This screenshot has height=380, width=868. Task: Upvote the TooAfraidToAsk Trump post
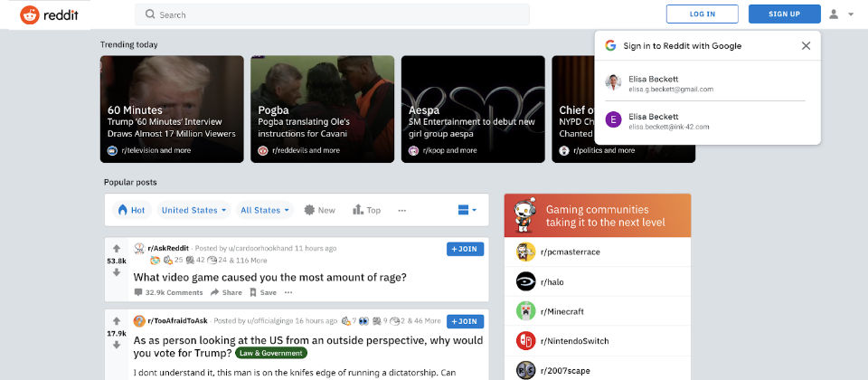click(117, 321)
